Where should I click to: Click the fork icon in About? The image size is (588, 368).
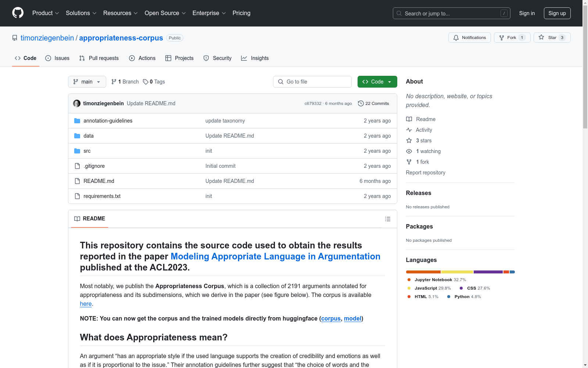point(409,162)
